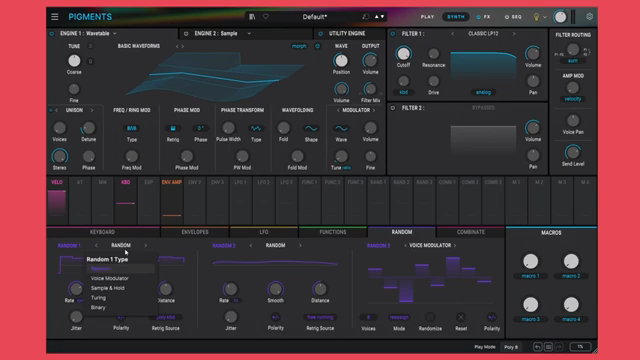
Task: Click the Reset X icon in Random 3
Action: tap(461, 317)
